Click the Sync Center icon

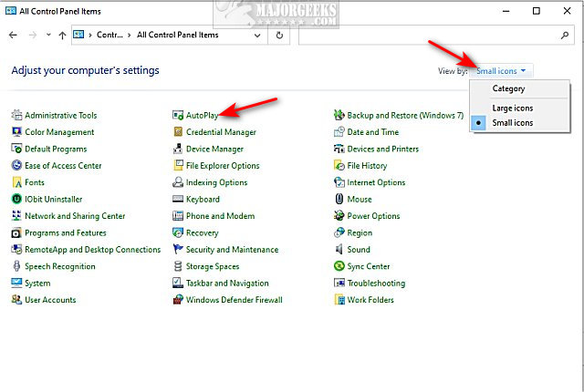pos(339,266)
